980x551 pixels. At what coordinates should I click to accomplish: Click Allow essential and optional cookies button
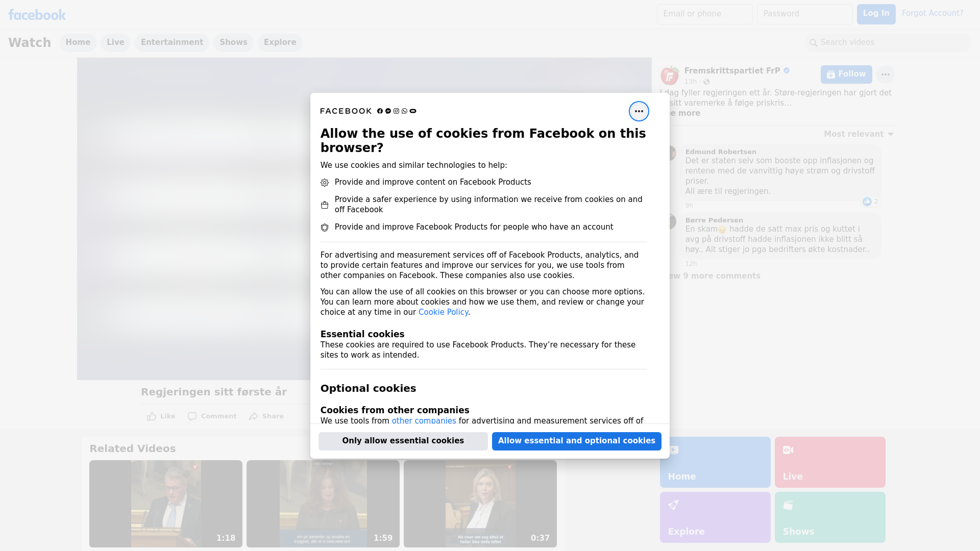pyautogui.click(x=577, y=441)
